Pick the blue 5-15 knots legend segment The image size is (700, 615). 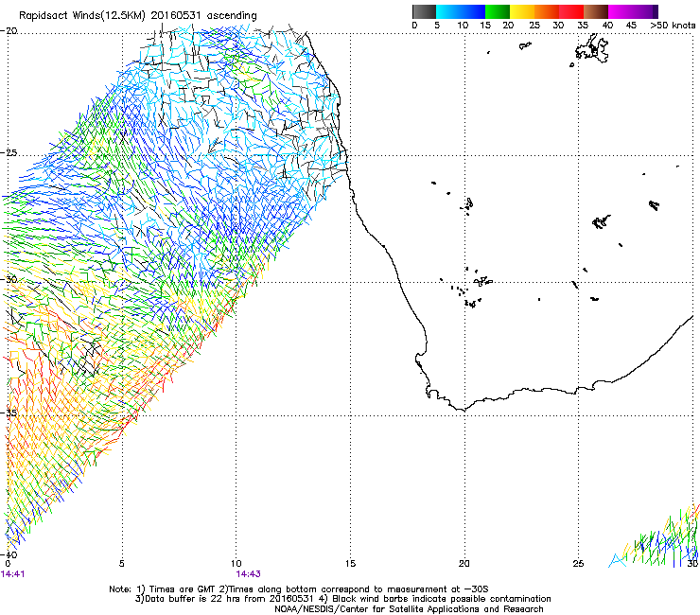(x=461, y=11)
